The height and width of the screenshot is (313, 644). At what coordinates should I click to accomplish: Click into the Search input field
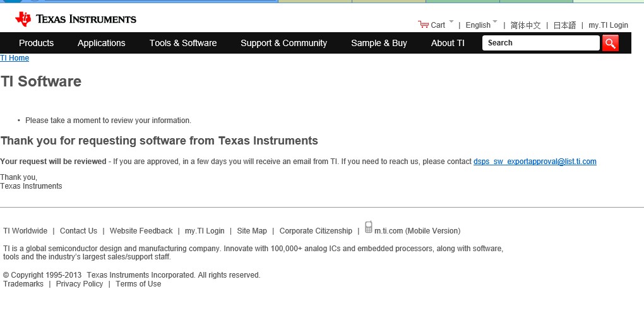click(x=540, y=43)
